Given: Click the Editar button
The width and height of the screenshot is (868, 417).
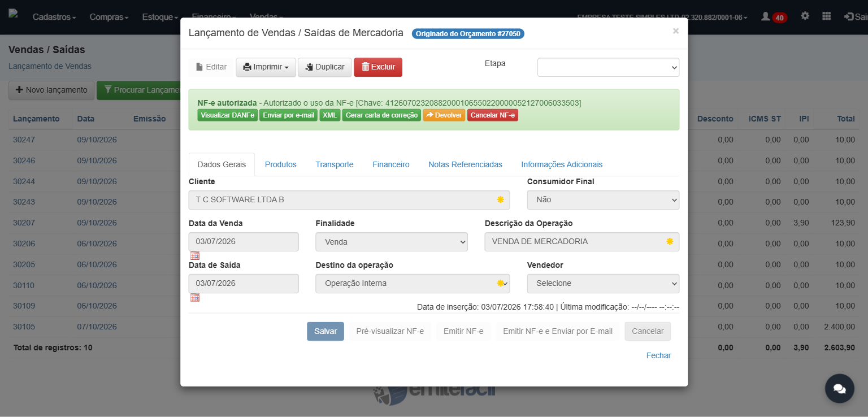Looking at the screenshot, I should click(x=211, y=67).
